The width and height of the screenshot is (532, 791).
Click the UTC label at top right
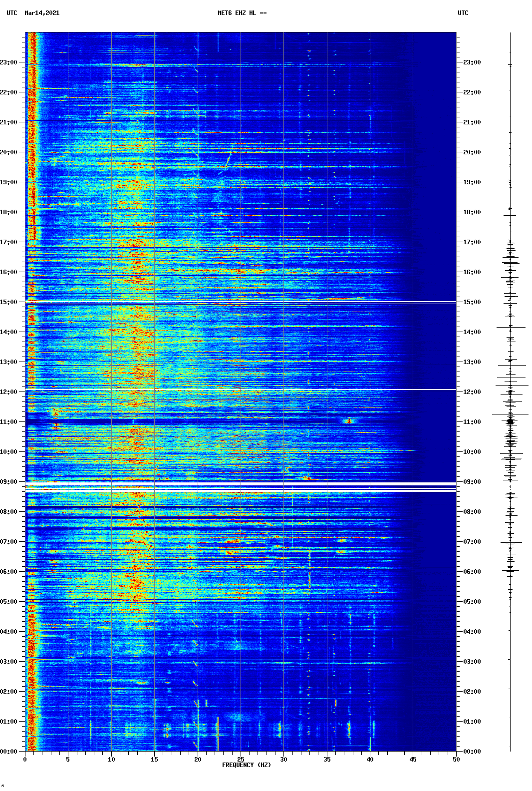click(463, 13)
